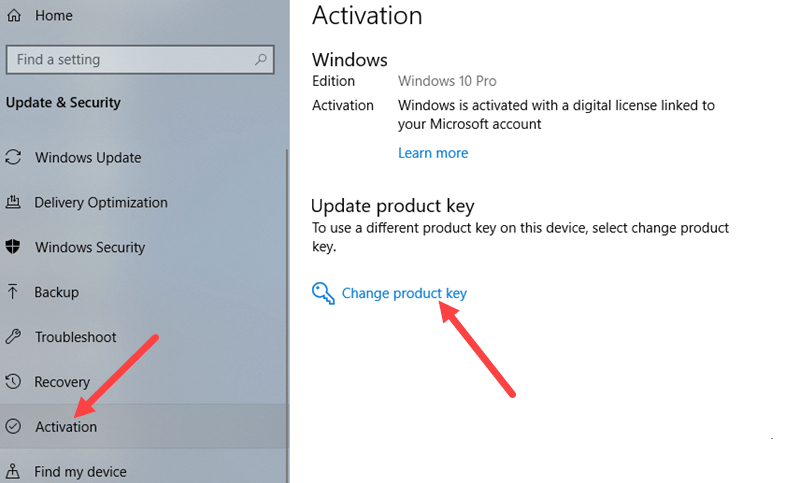Click the Find a setting search box
This screenshot has height=483, width=800.
pyautogui.click(x=140, y=60)
